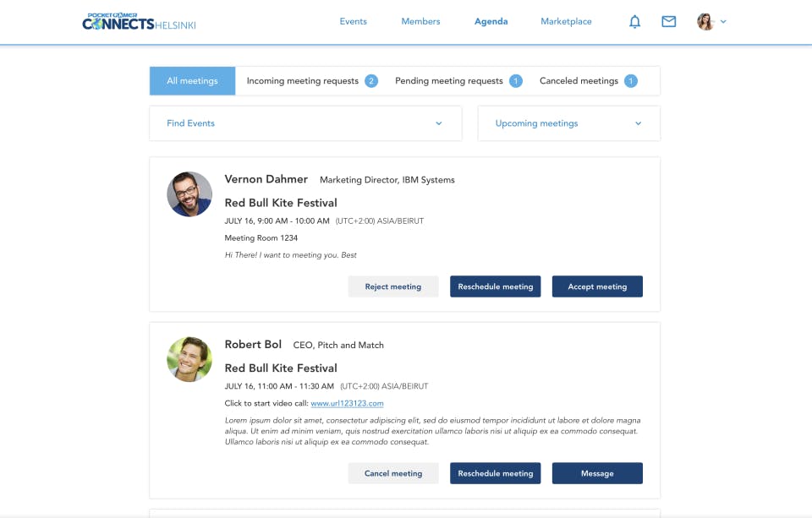Click the Incoming meeting requests count badge
The width and height of the screenshot is (812, 518).
(x=371, y=81)
